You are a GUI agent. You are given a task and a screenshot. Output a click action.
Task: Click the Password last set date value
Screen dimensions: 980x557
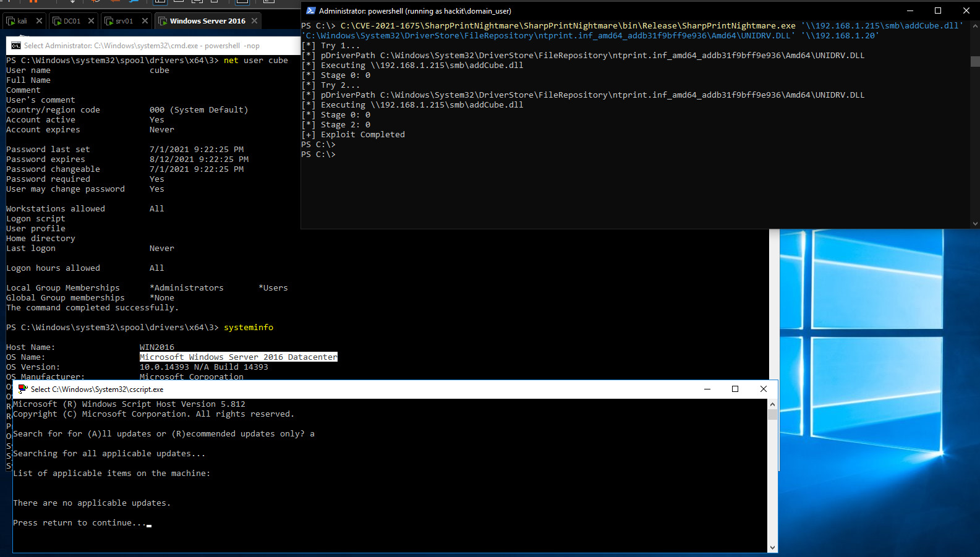197,150
